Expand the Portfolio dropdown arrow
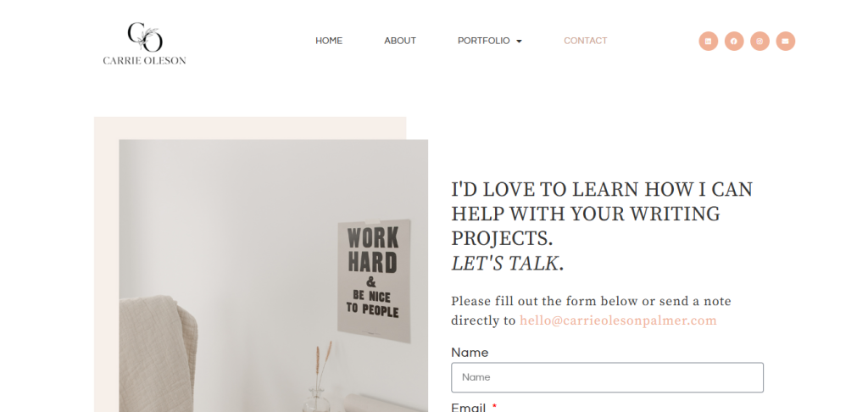This screenshot has height=412, width=868. click(x=519, y=41)
